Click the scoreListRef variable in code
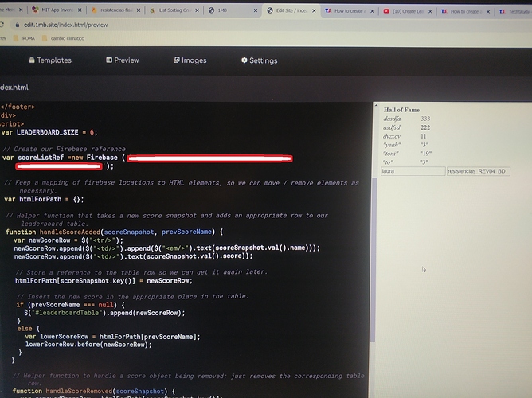This screenshot has height=398, width=532. pos(41,158)
